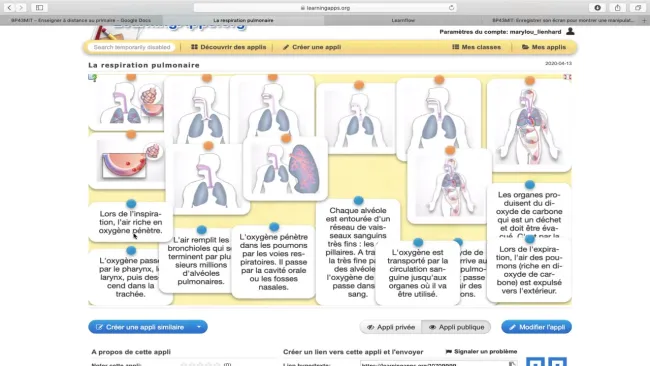Switch to the Learnflow tab

403,20
